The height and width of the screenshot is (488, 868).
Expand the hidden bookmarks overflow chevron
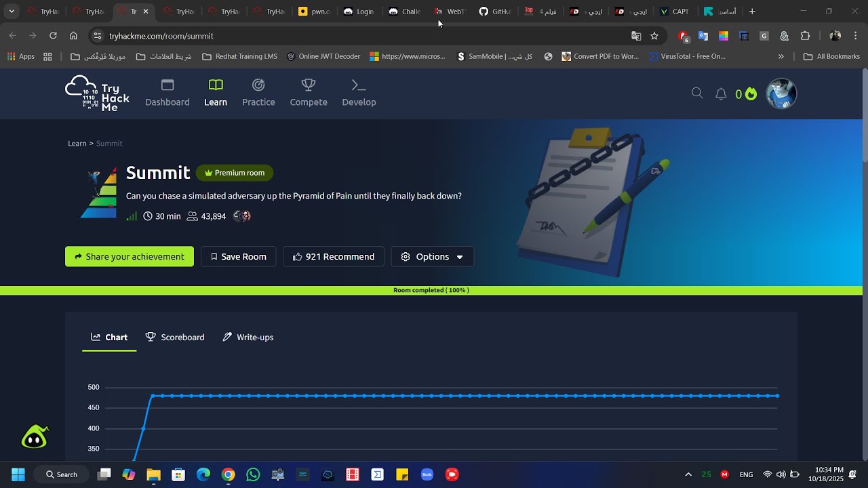pos(781,57)
